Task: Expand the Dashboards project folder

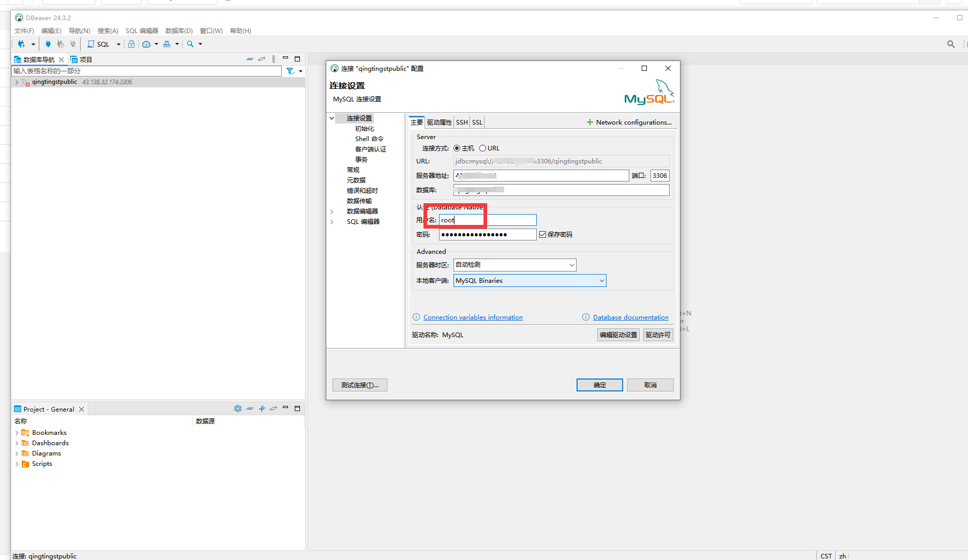Action: click(17, 443)
